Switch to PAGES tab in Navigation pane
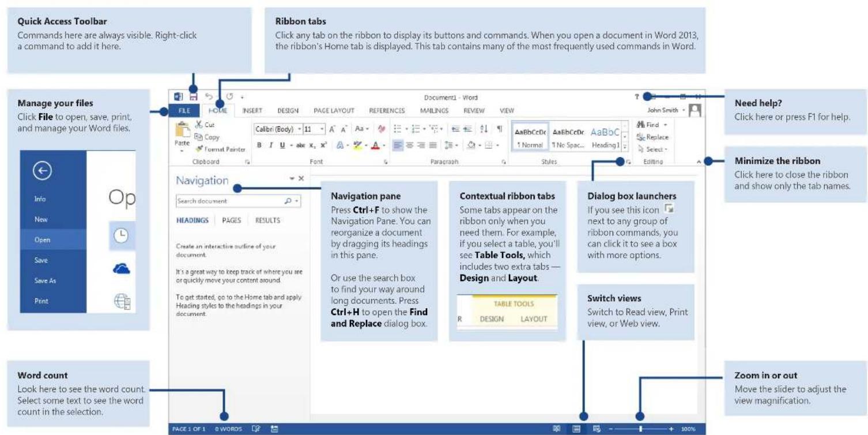 [x=231, y=220]
